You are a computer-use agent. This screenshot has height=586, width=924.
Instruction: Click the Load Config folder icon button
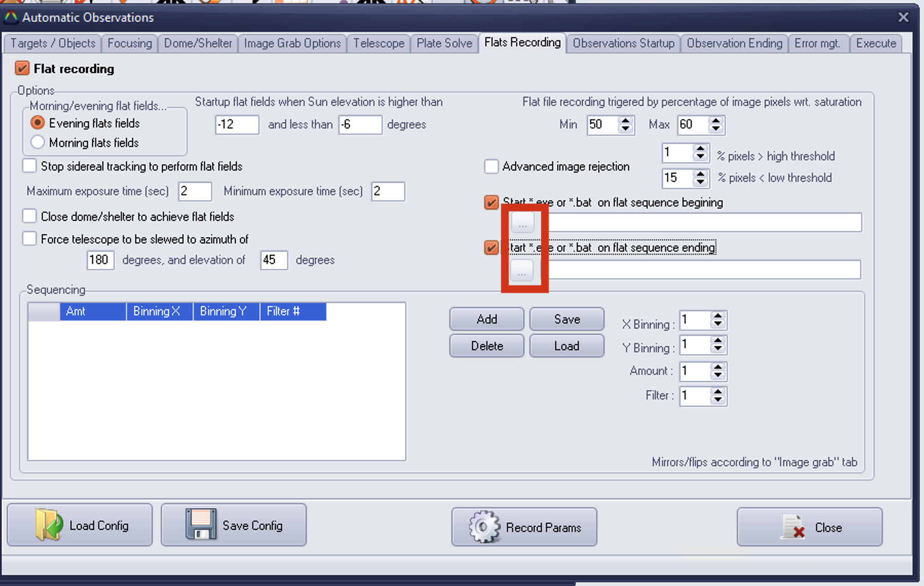pos(80,525)
